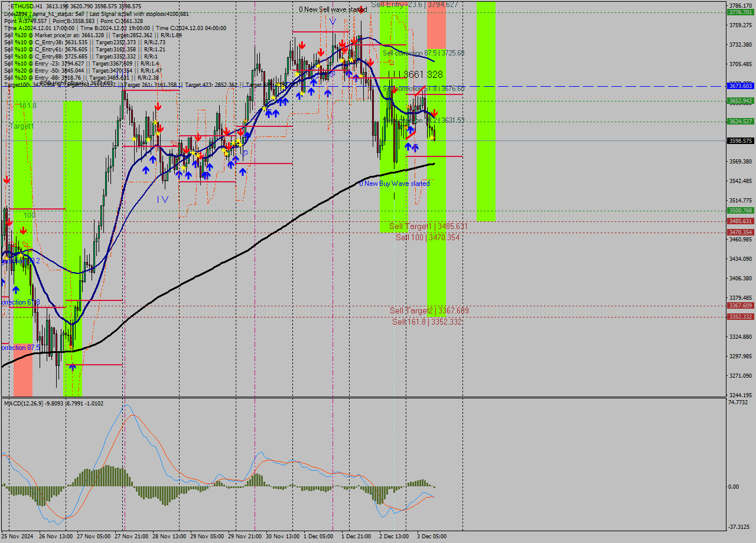This screenshot has height=543, width=756.
Task: Select the 'Sell Entry -23.6 | 3794.627' label
Action: tap(415, 4)
